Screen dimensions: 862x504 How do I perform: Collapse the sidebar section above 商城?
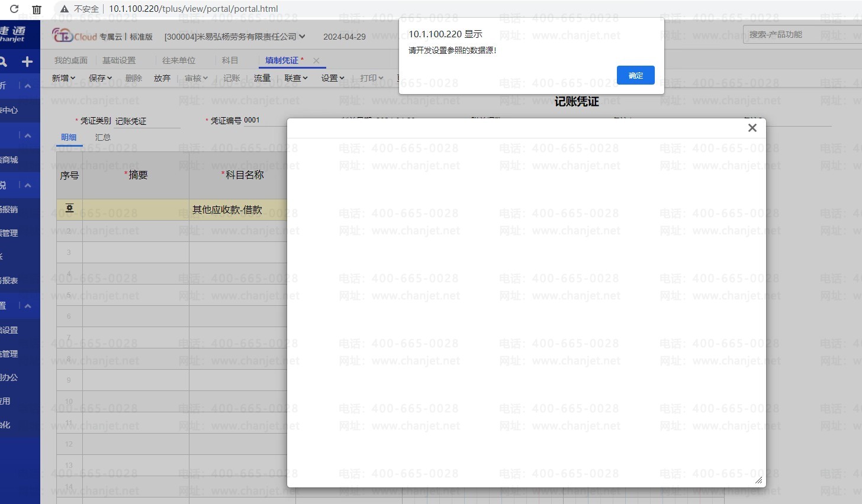pos(27,135)
